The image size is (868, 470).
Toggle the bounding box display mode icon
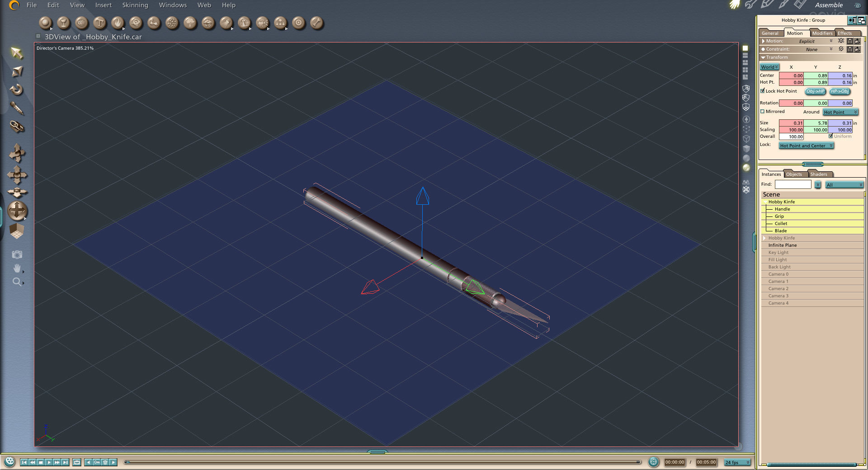pyautogui.click(x=746, y=129)
